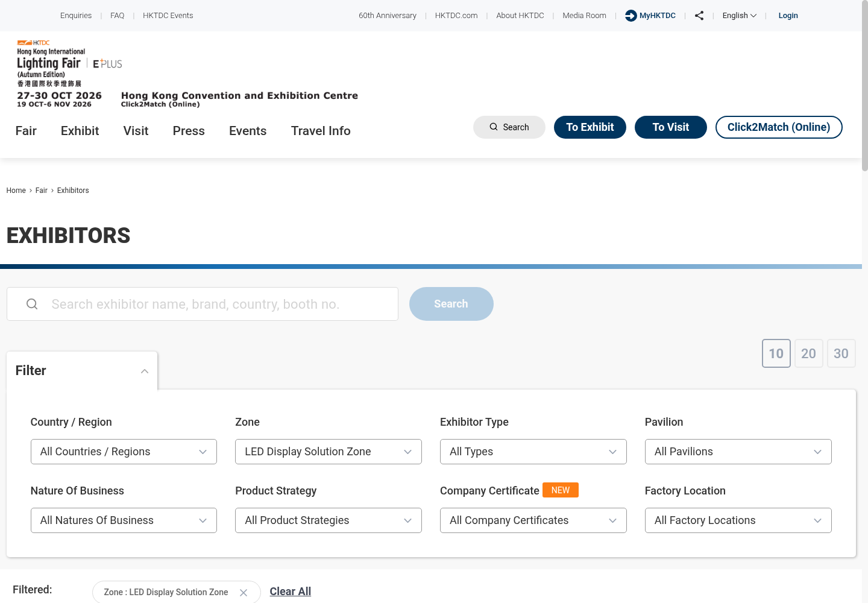
Task: Change language via English dropdown
Action: (x=740, y=16)
